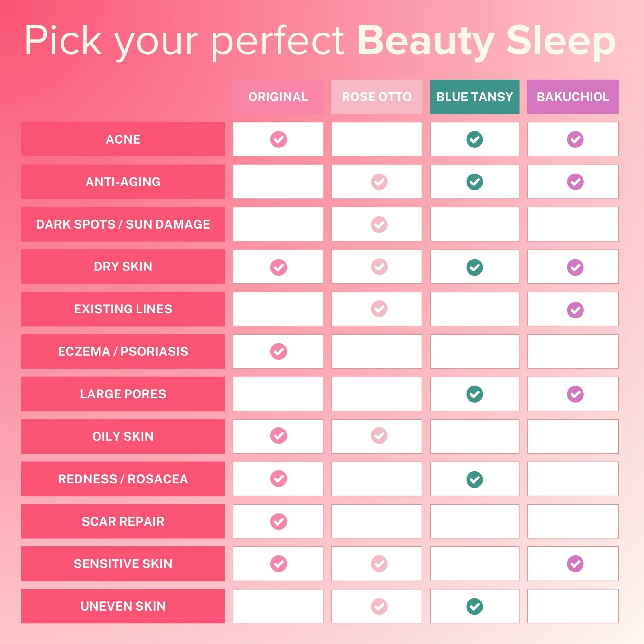Click the Dry Skin row label
The height and width of the screenshot is (644, 644).
(x=123, y=267)
